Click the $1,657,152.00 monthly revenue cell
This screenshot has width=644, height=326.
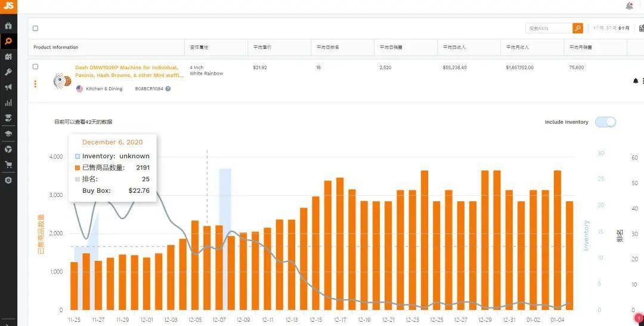point(520,67)
